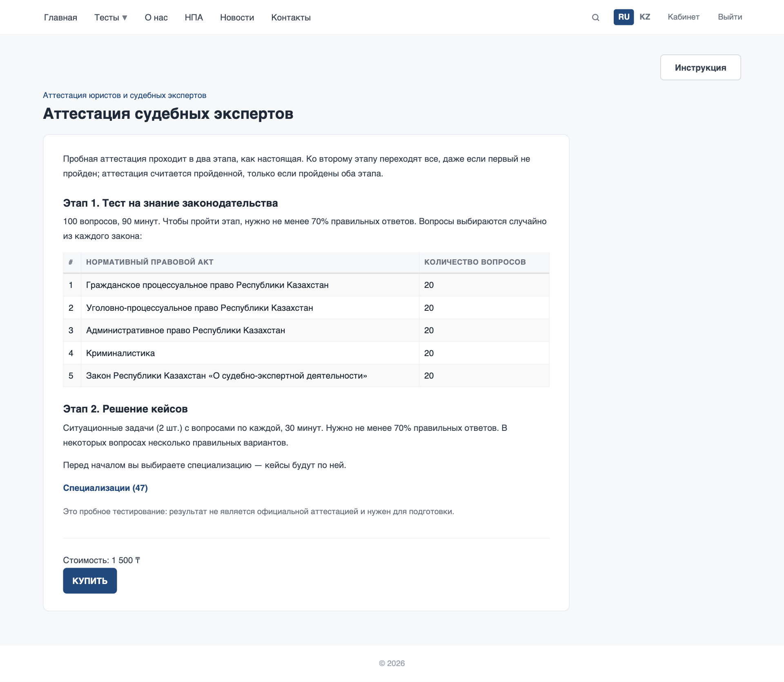Viewport: 784px width, 682px height.
Task: Select row О судебно-экспертной деятельности law
Action: click(x=306, y=376)
